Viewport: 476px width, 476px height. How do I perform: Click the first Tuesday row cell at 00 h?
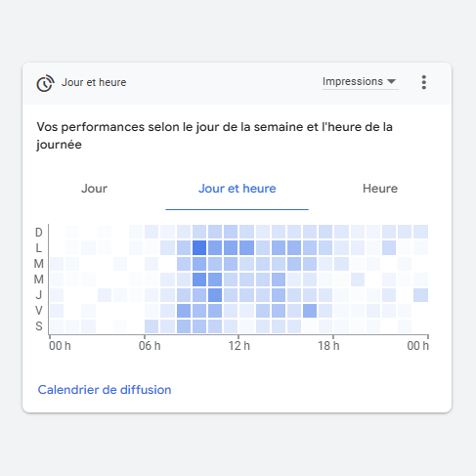(x=57, y=264)
